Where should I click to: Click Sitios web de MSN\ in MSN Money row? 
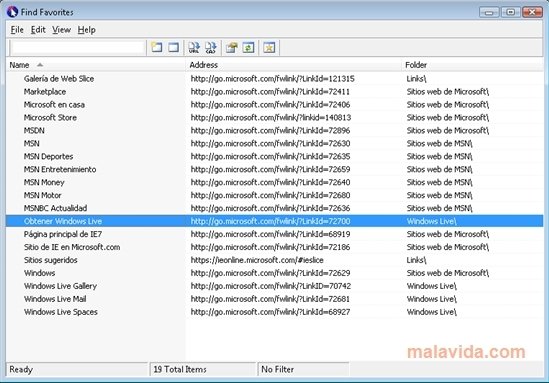point(439,182)
